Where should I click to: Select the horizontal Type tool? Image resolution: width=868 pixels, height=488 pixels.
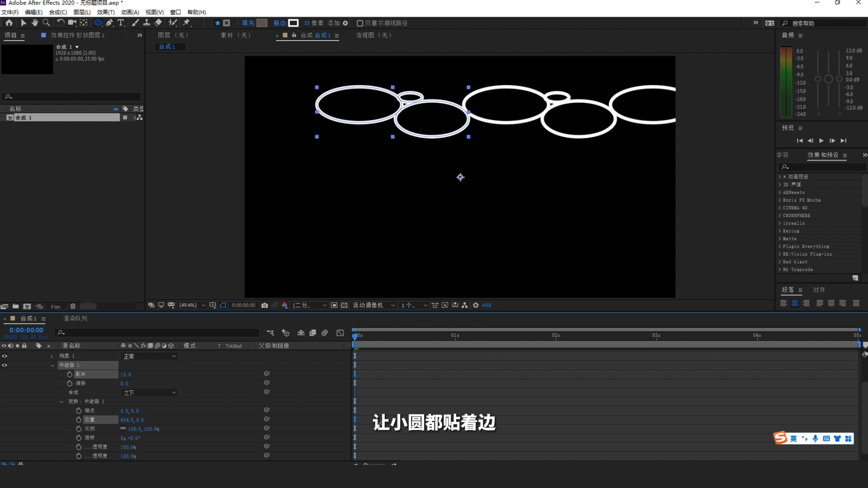click(x=121, y=23)
